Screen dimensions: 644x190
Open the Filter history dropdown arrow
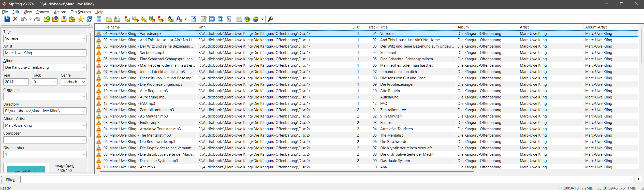coord(631,179)
